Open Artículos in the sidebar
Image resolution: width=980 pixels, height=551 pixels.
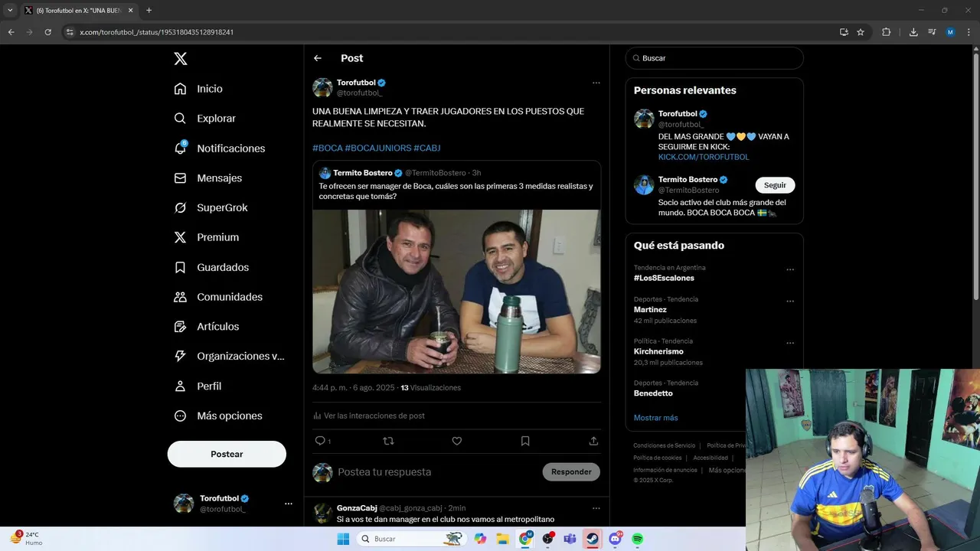pyautogui.click(x=206, y=327)
